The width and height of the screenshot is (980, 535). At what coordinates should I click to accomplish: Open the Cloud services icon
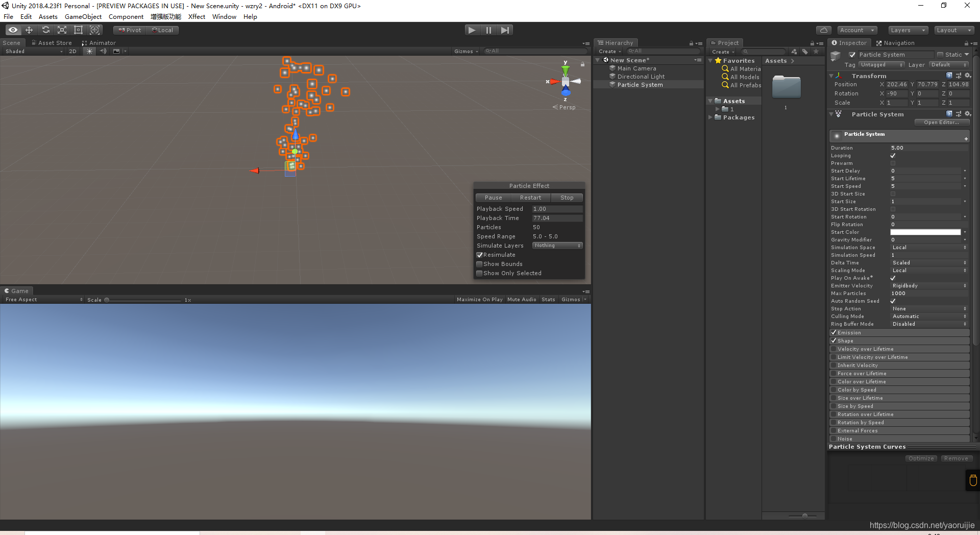point(823,30)
